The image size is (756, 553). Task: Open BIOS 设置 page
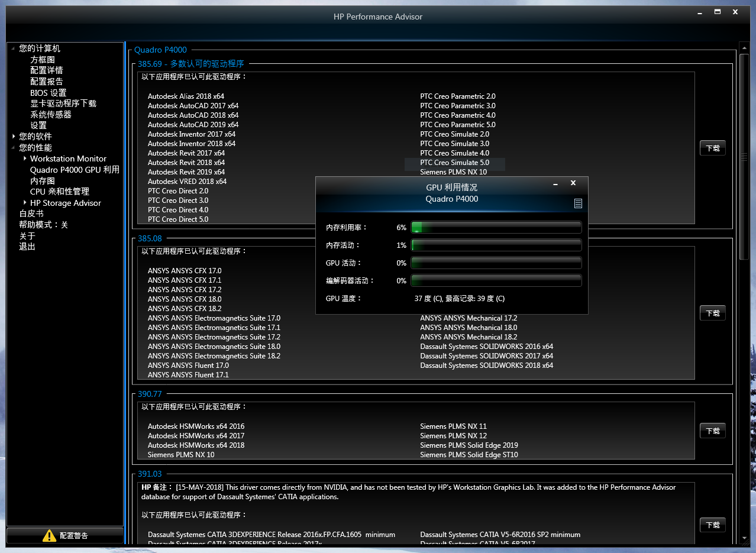pyautogui.click(x=49, y=93)
